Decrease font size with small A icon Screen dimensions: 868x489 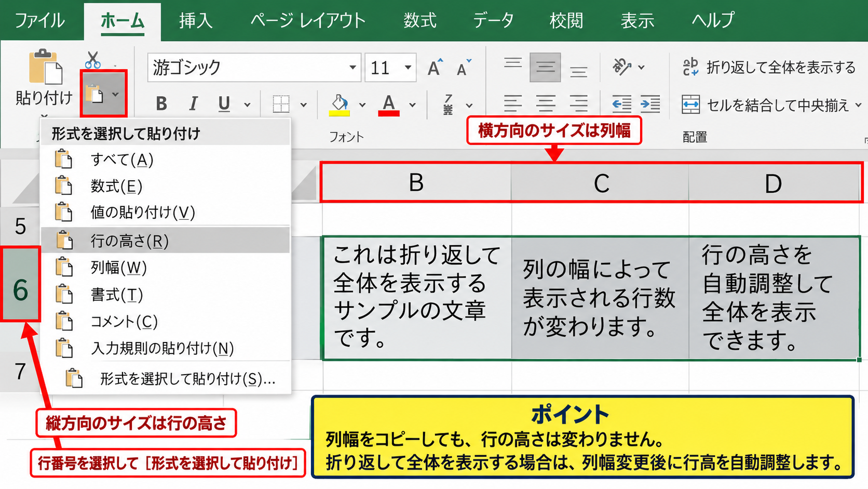click(464, 68)
